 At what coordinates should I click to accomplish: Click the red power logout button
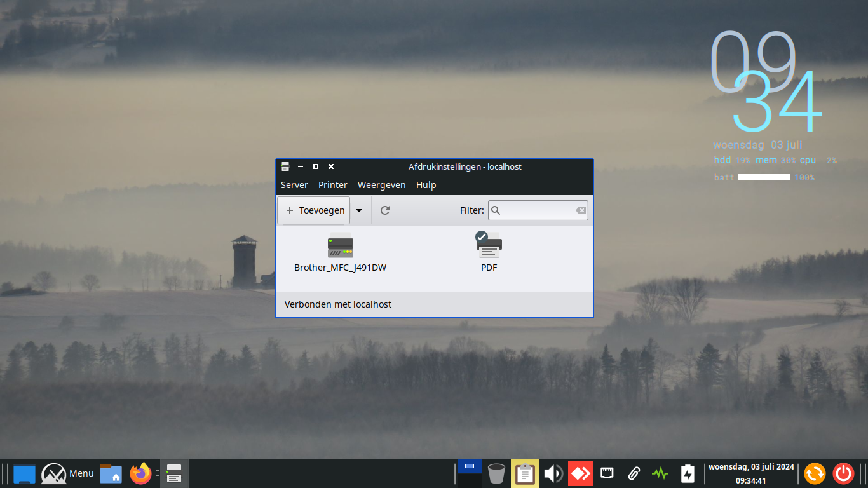coord(844,473)
